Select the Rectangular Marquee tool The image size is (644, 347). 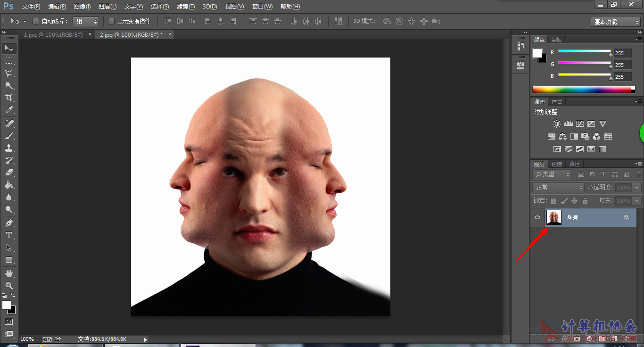9,61
